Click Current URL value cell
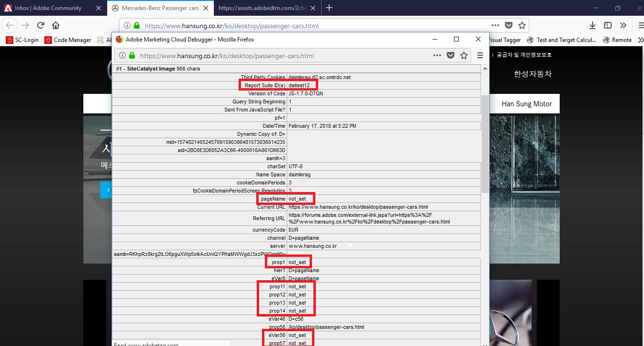644x346 pixels. click(384, 207)
